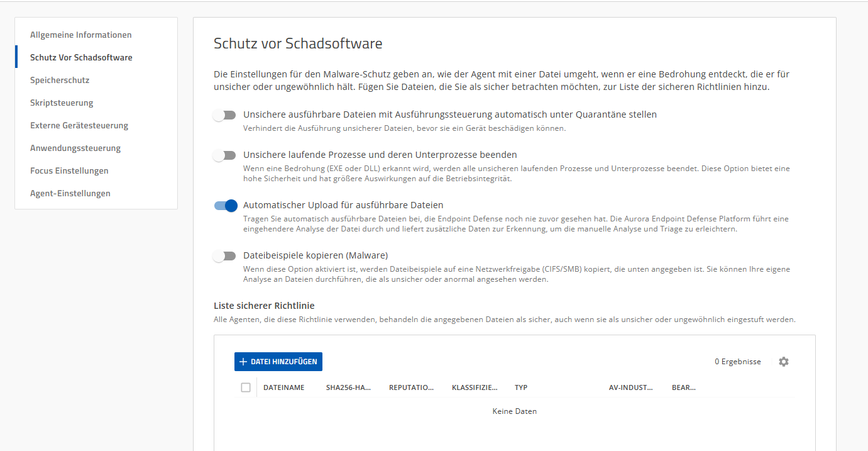Switch to Focus Einstellungen

[x=69, y=171]
